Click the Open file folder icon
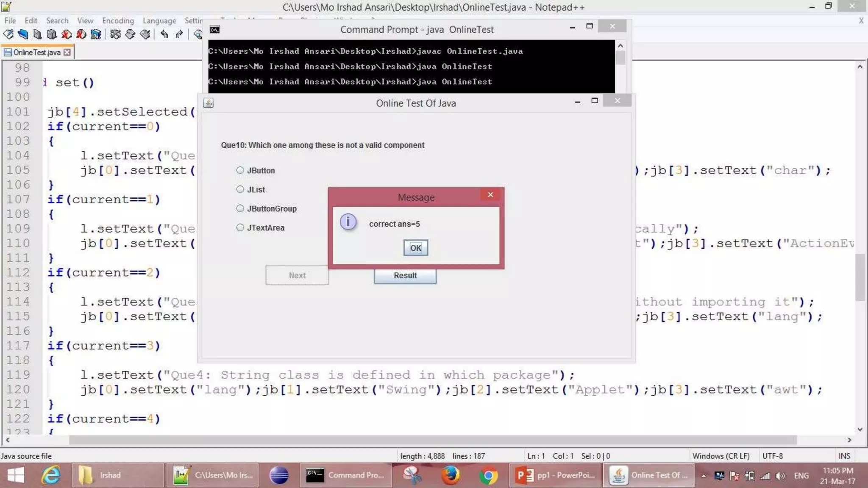The height and width of the screenshot is (488, 868). pyautogui.click(x=23, y=34)
